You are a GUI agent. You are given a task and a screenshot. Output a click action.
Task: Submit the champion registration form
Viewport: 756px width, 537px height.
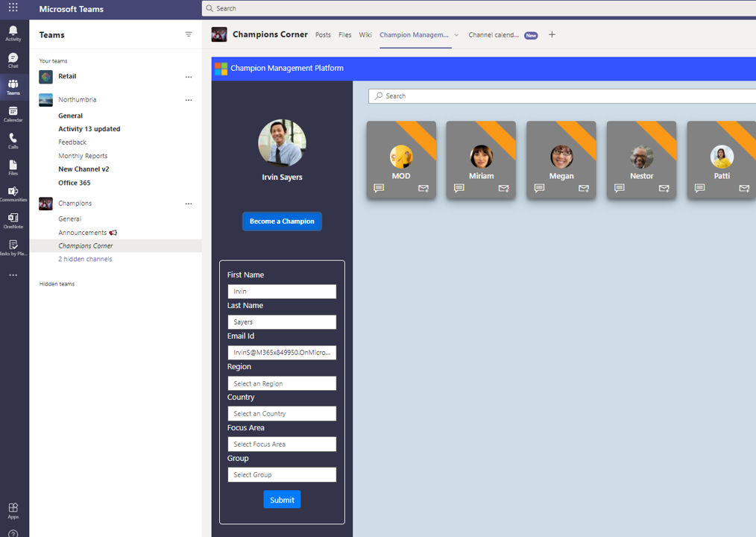pos(282,499)
